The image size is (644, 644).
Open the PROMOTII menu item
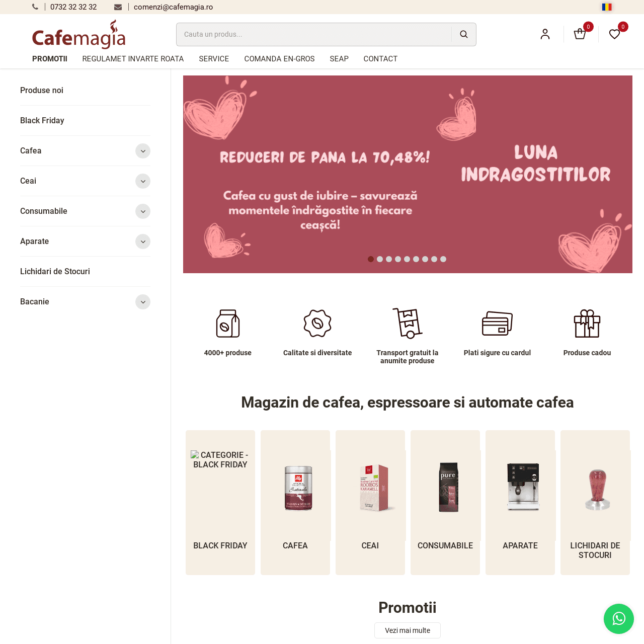click(50, 59)
